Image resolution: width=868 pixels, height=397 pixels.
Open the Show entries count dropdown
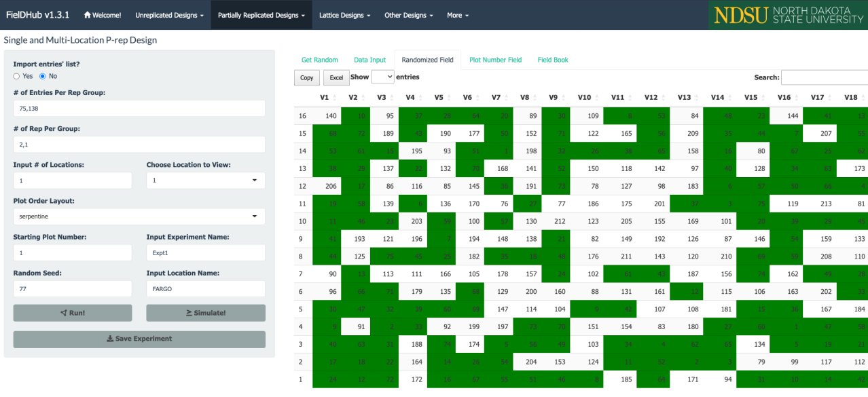(x=382, y=77)
